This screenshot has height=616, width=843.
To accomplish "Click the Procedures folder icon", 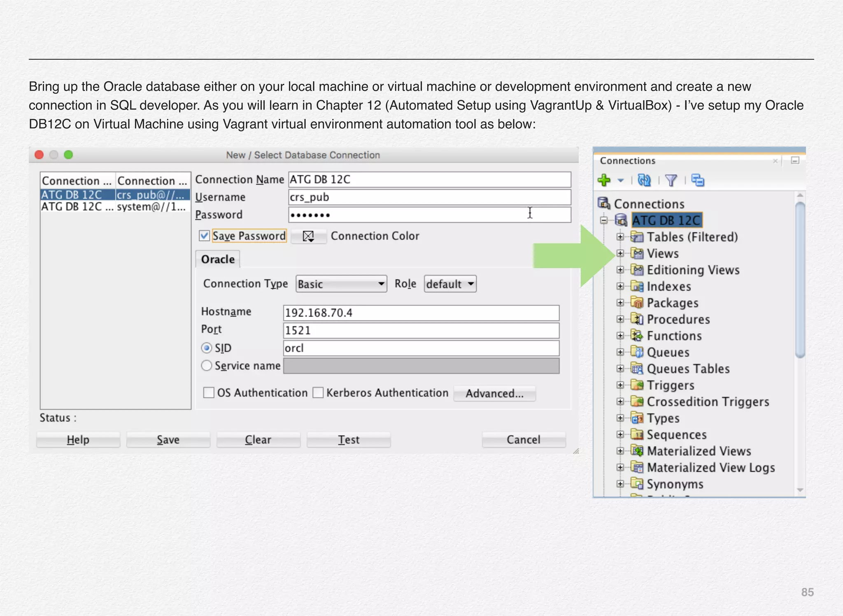I will tap(637, 319).
